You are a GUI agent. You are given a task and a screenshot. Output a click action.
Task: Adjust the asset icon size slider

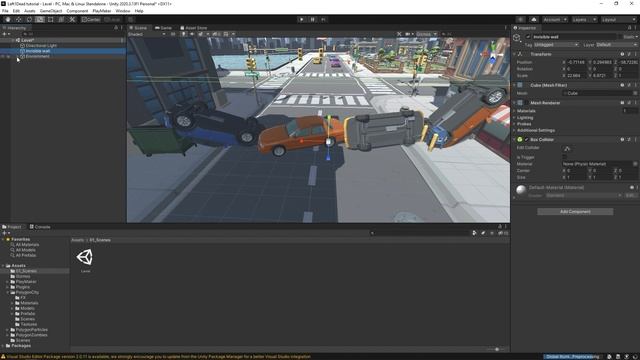point(496,349)
